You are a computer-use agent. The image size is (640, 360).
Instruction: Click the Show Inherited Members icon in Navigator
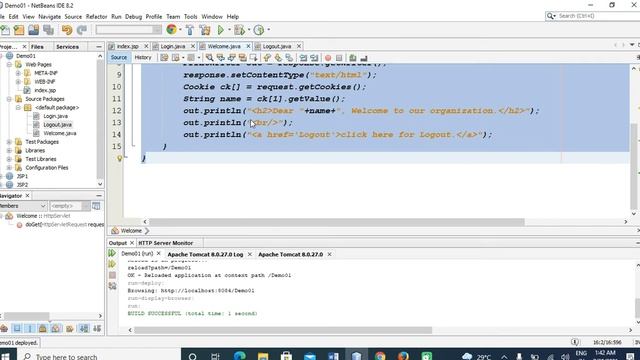click(4, 328)
